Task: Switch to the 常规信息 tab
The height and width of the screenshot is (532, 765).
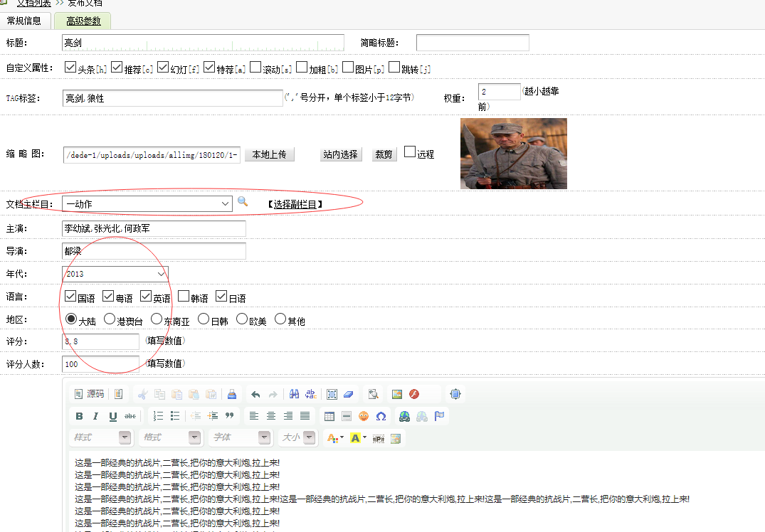Action: click(24, 21)
